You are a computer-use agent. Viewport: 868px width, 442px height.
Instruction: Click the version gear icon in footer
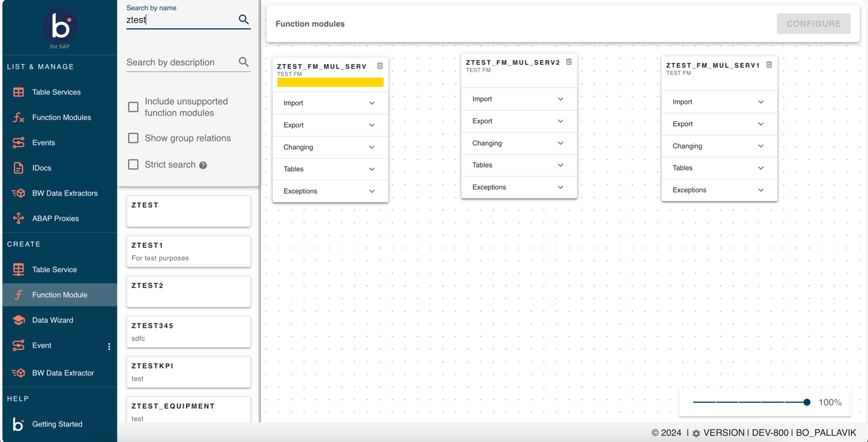point(696,433)
